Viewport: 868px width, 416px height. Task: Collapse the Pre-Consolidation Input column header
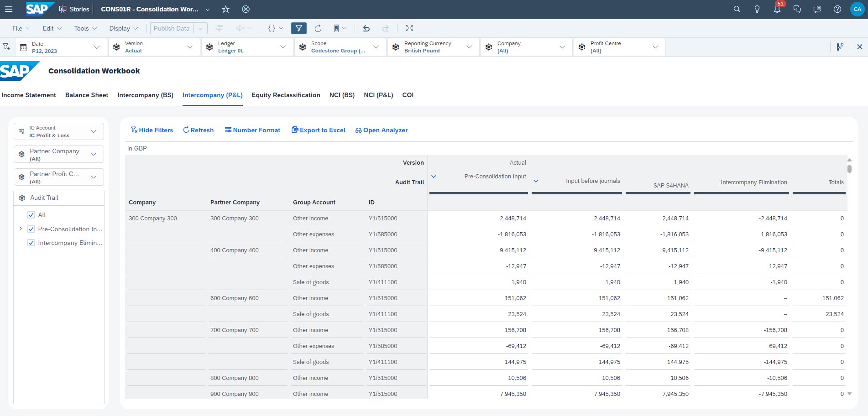tap(434, 176)
